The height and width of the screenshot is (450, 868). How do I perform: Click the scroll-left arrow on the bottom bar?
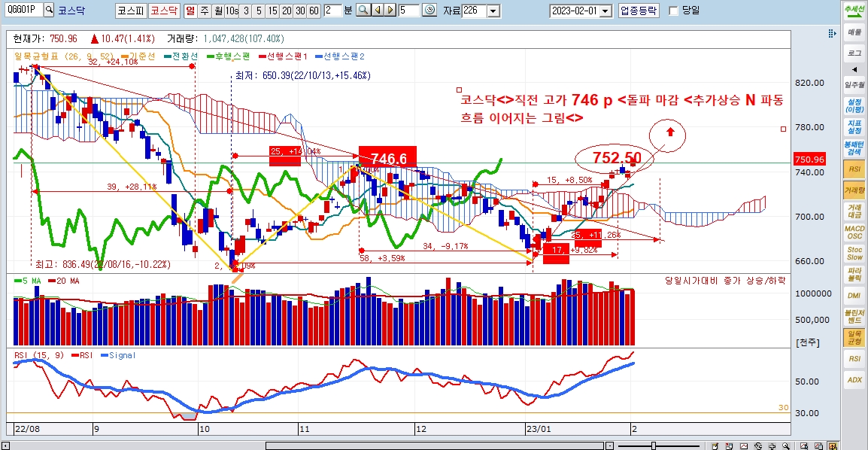tap(5, 445)
